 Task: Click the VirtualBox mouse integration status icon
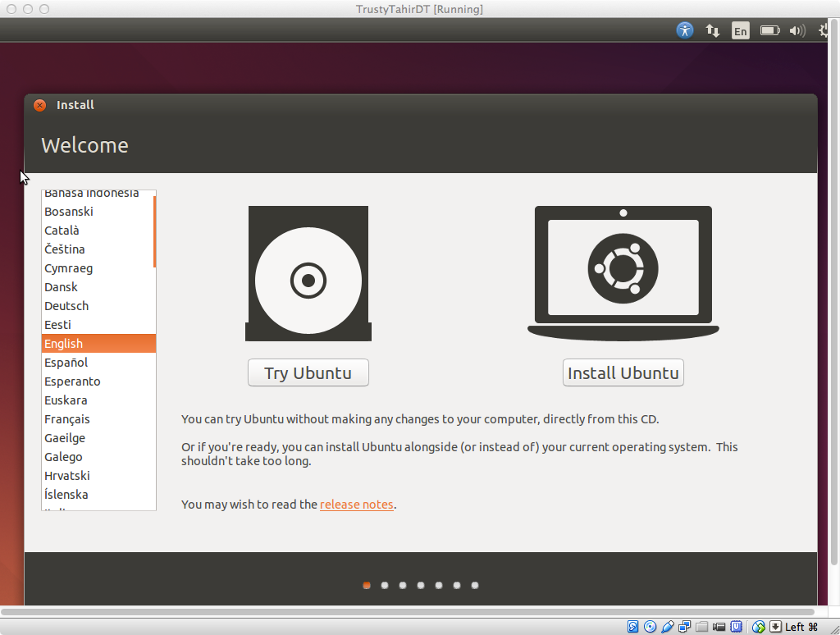tap(759, 627)
